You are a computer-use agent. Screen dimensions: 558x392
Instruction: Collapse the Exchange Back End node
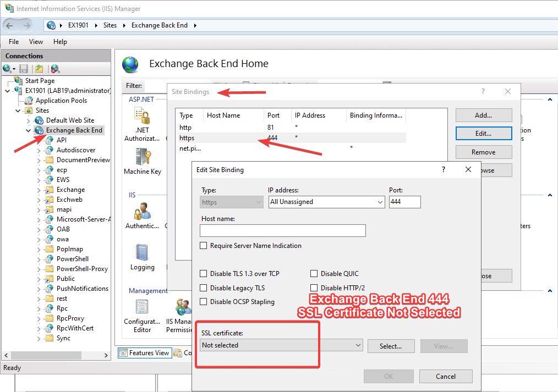pyautogui.click(x=29, y=130)
